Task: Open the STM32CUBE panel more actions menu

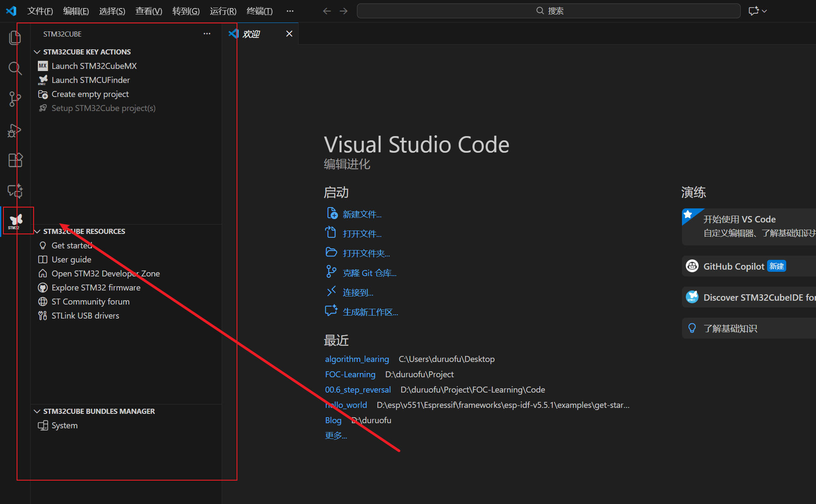Action: click(207, 34)
